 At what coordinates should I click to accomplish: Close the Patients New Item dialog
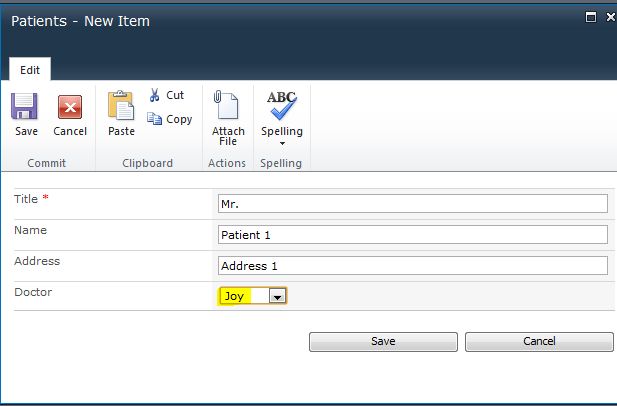point(607,17)
